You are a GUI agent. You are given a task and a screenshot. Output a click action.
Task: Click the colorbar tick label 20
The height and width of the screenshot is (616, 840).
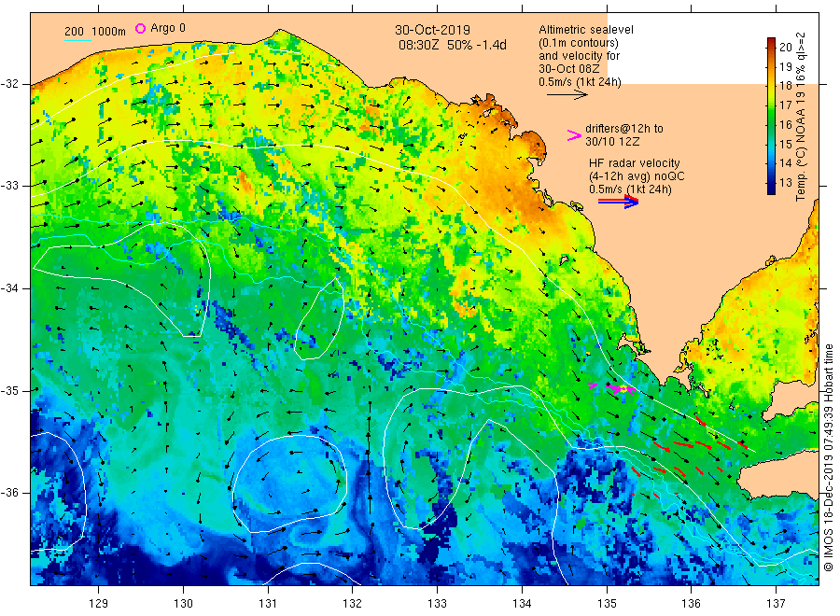pos(785,48)
